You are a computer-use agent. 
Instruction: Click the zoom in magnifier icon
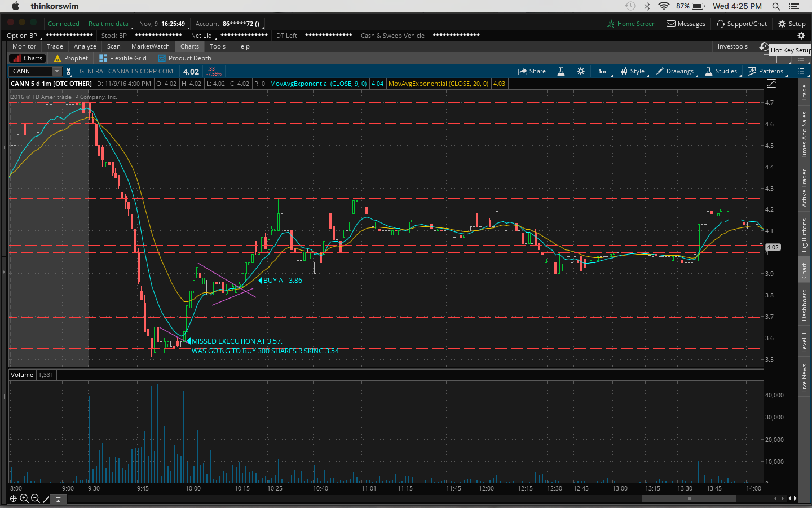24,498
